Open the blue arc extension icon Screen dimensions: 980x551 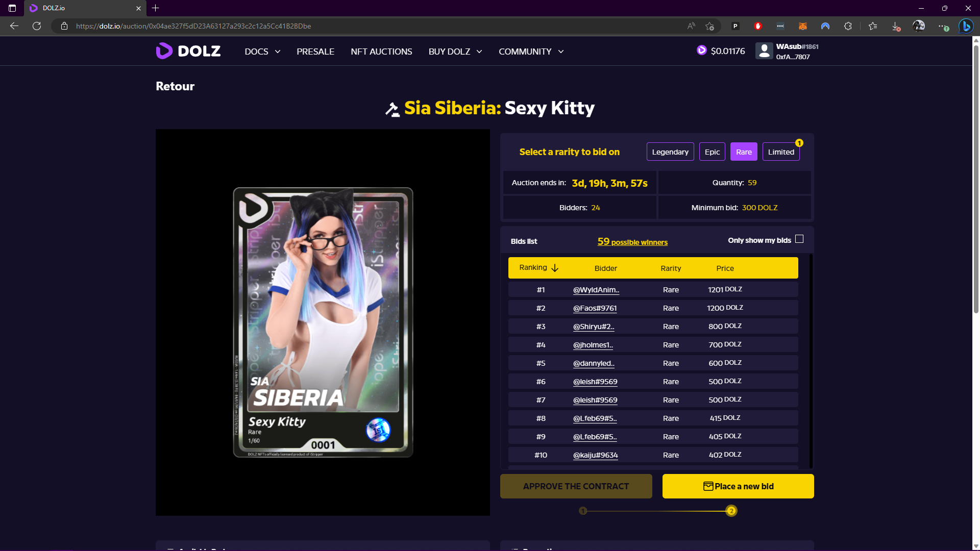click(825, 26)
